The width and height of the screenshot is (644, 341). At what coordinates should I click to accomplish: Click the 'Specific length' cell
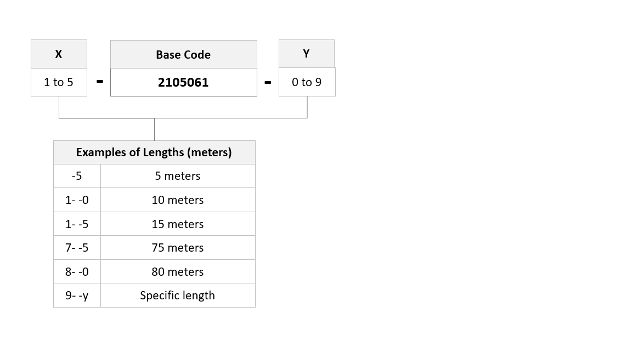(178, 295)
